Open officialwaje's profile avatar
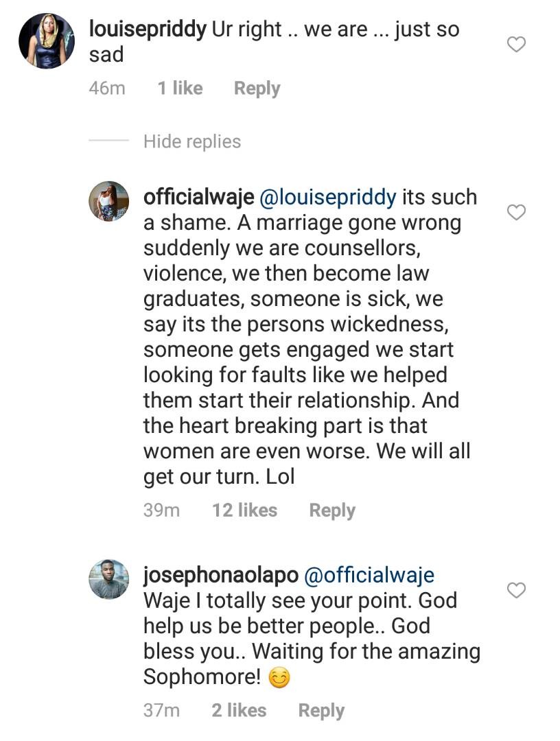This screenshot has width=560, height=741. [x=109, y=202]
